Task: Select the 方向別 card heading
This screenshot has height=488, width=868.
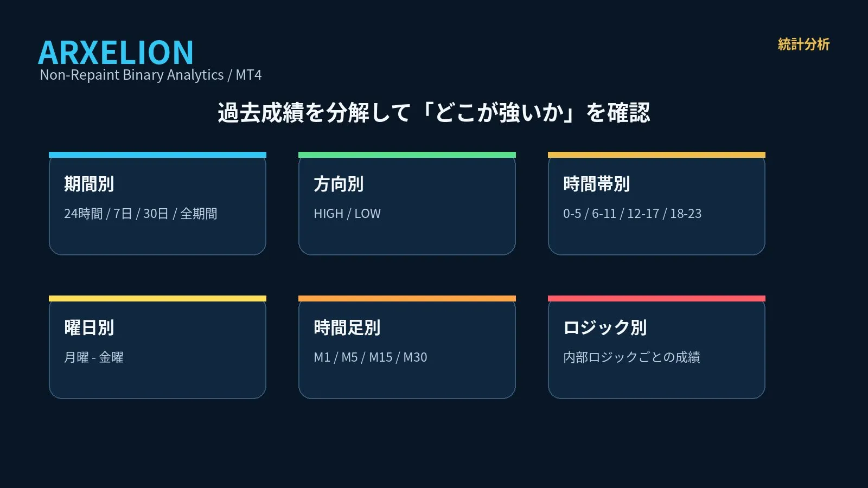Action: [x=339, y=184]
